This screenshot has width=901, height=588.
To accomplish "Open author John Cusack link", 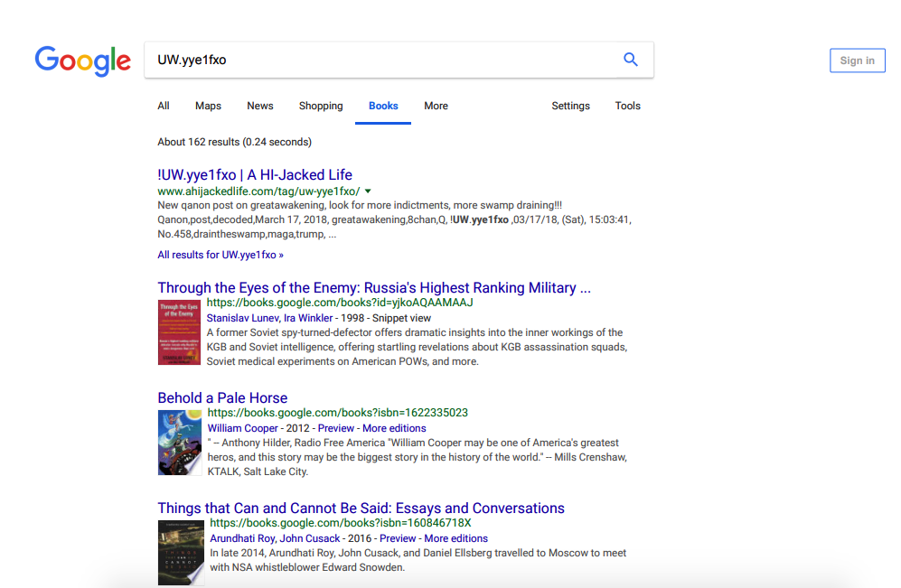I will pyautogui.click(x=310, y=538).
